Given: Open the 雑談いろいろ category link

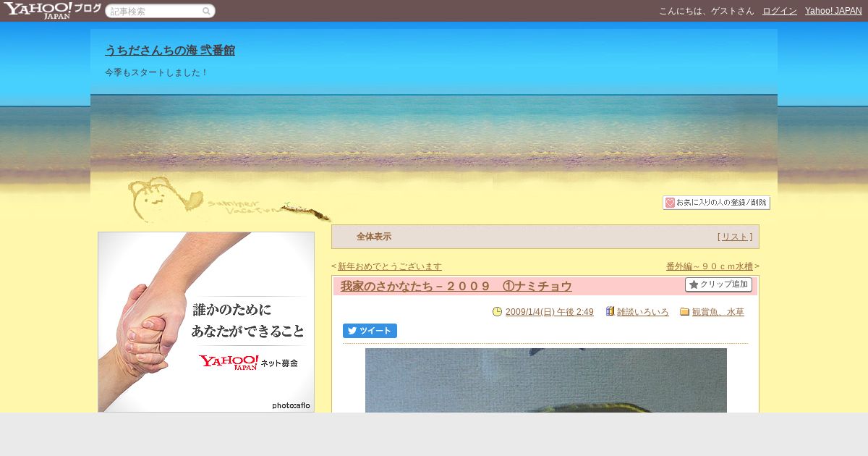Looking at the screenshot, I should 643,312.
